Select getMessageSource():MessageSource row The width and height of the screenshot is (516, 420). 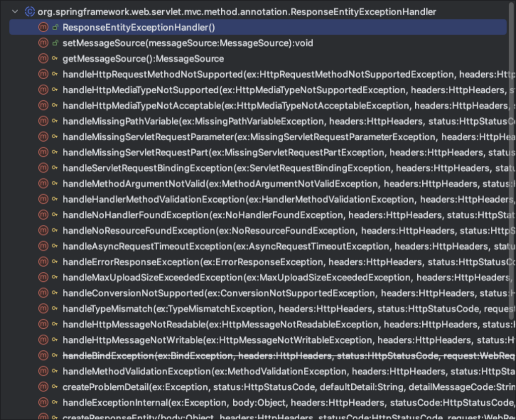point(258,58)
